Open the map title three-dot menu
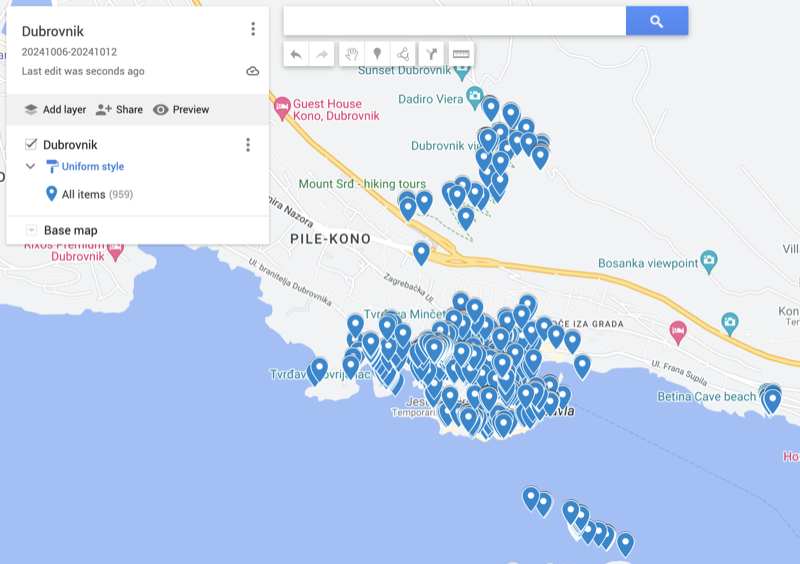The width and height of the screenshot is (800, 564). (x=253, y=30)
